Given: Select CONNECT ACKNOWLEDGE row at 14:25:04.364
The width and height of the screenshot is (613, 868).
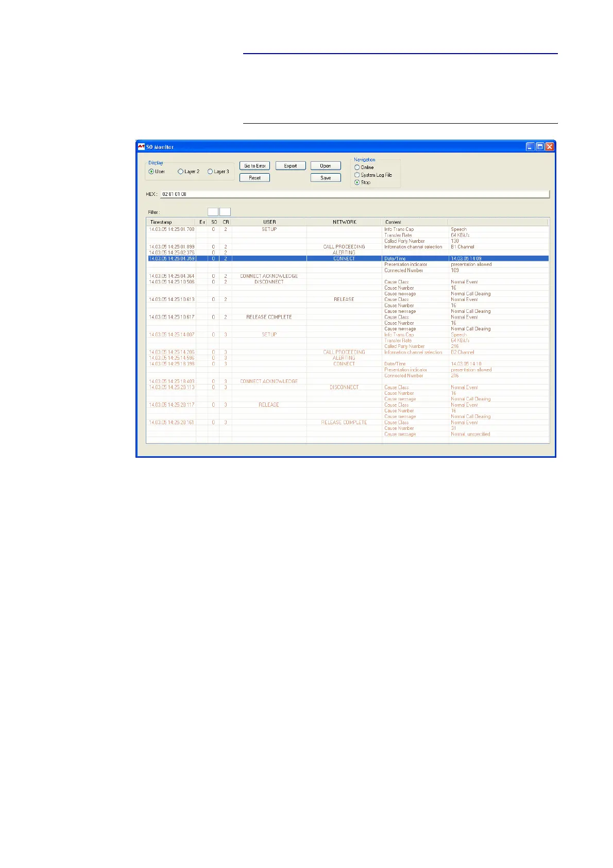Looking at the screenshot, I should coord(348,276).
